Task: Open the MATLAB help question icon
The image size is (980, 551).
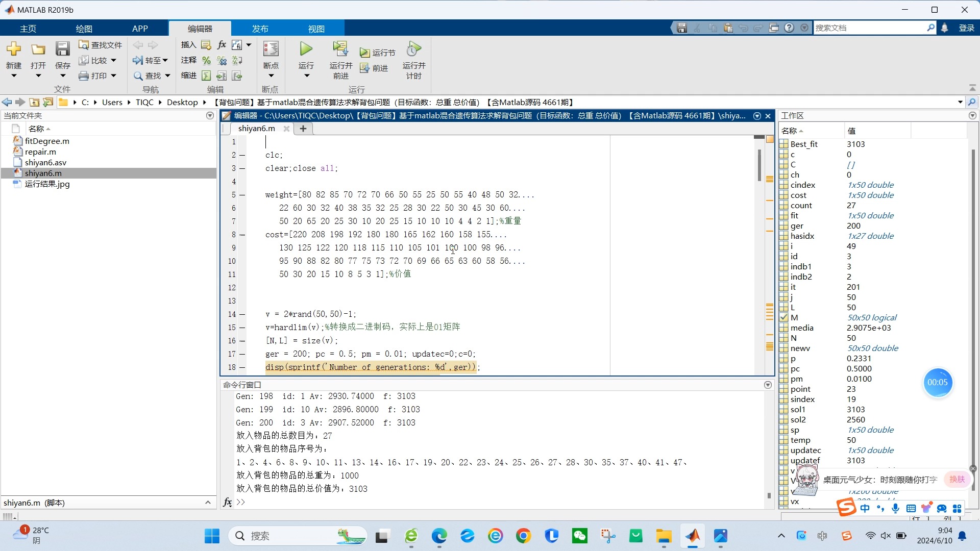Action: coord(789,28)
